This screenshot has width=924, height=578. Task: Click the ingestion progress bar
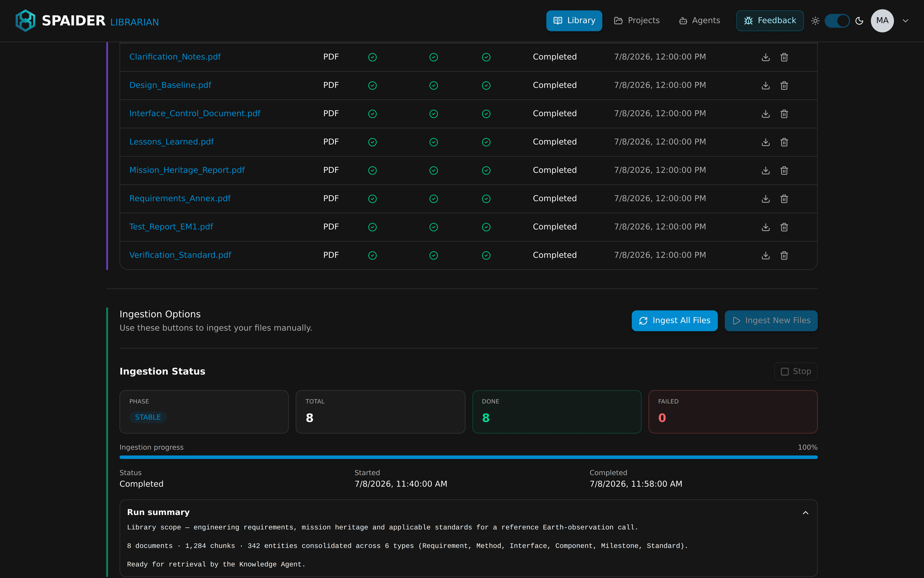(468, 457)
